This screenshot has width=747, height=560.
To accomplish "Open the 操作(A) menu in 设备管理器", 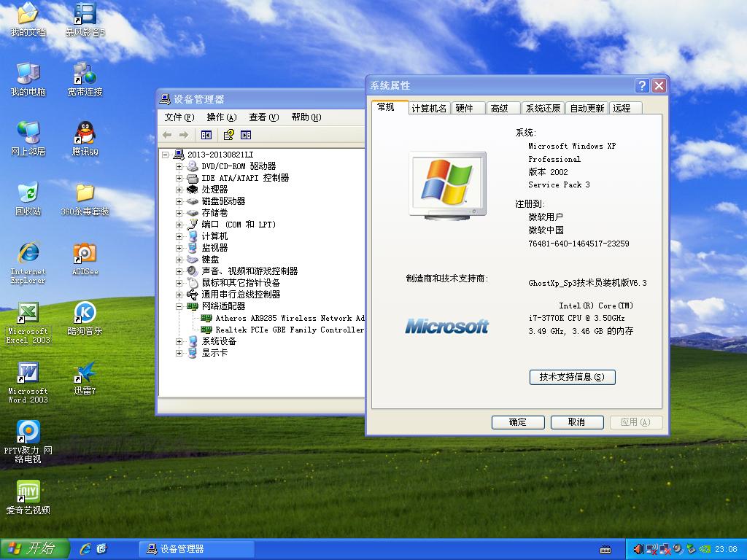I will click(x=222, y=117).
